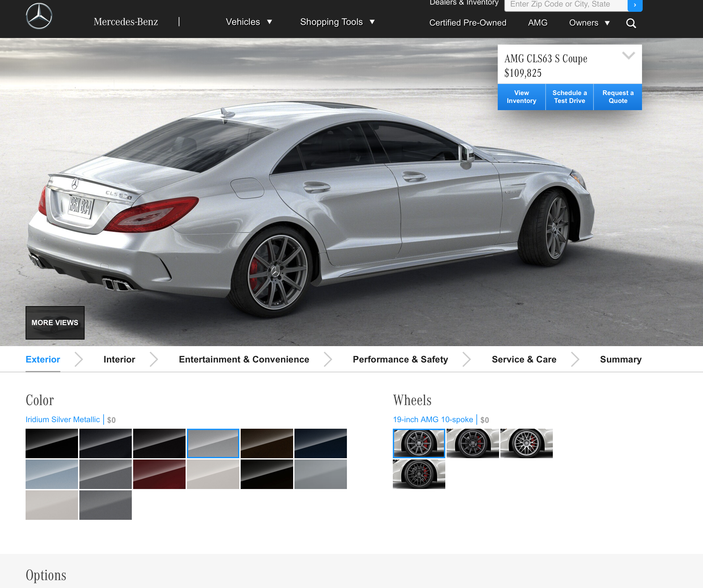Click the $109,825 price text
The image size is (703, 588).
[x=523, y=73]
